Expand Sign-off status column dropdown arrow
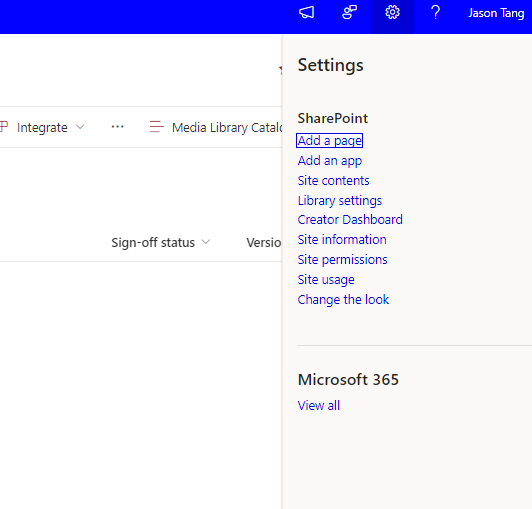 206,242
